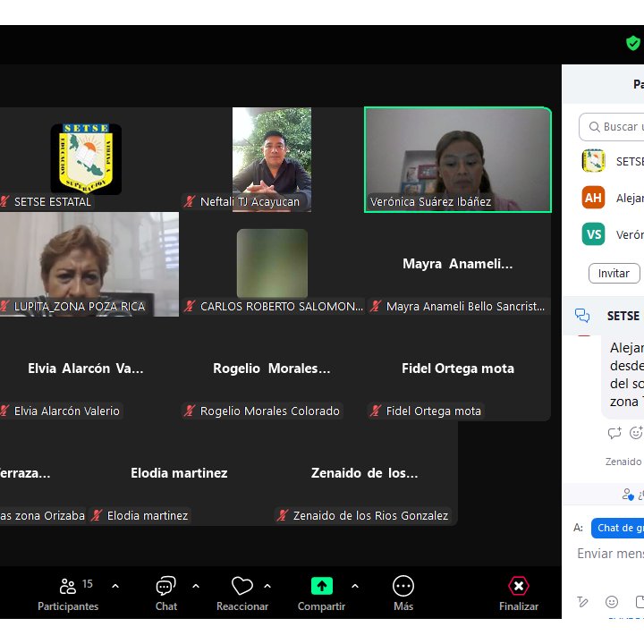
Task: Click the Finalizar end meeting icon
Action: click(518, 586)
